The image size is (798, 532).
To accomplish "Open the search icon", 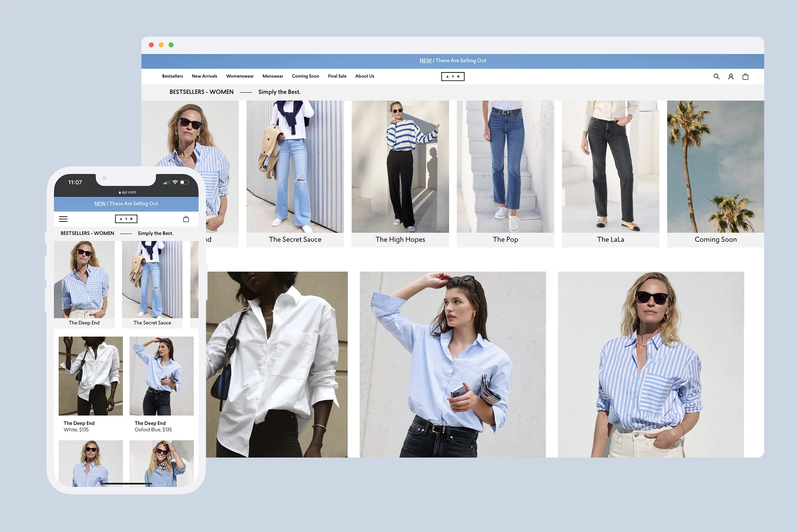I will point(717,76).
